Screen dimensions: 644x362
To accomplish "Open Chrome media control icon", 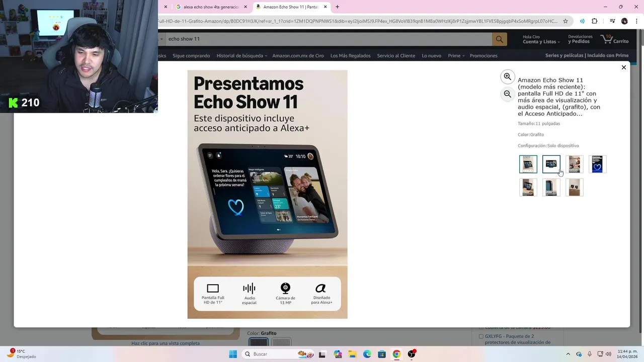I will [x=612, y=21].
